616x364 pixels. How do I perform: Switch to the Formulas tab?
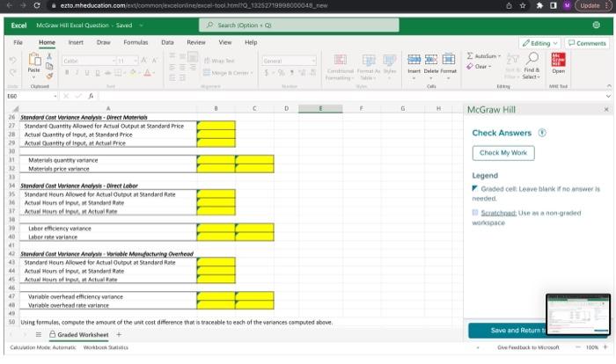pyautogui.click(x=136, y=42)
